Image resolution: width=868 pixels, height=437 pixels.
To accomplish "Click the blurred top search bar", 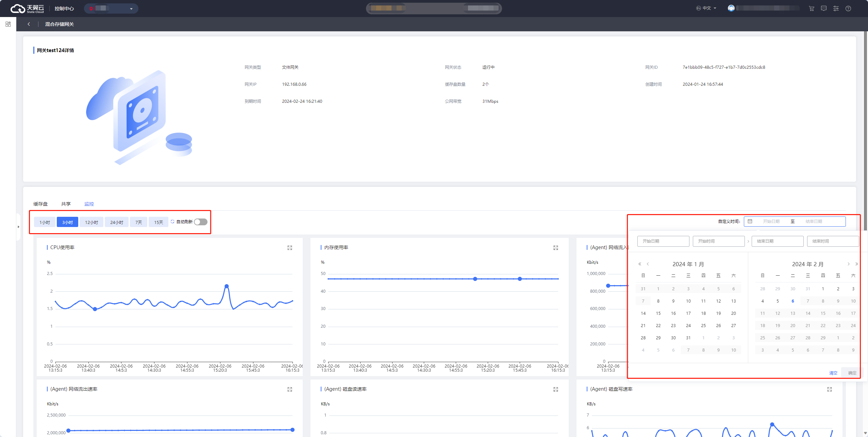I will point(434,8).
